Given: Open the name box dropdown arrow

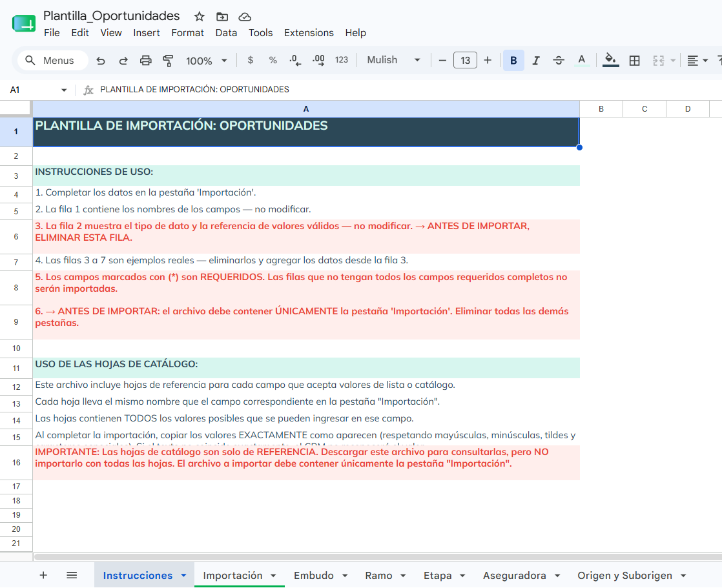Looking at the screenshot, I should point(64,90).
